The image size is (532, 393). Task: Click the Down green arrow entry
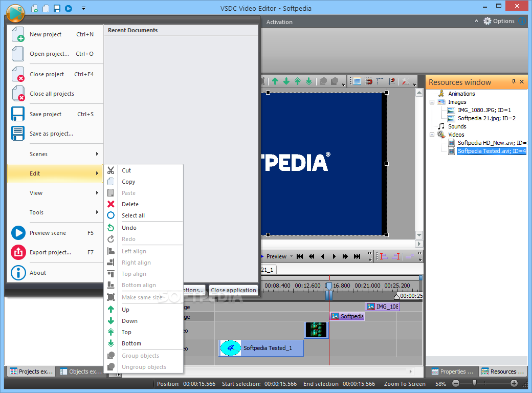point(144,321)
